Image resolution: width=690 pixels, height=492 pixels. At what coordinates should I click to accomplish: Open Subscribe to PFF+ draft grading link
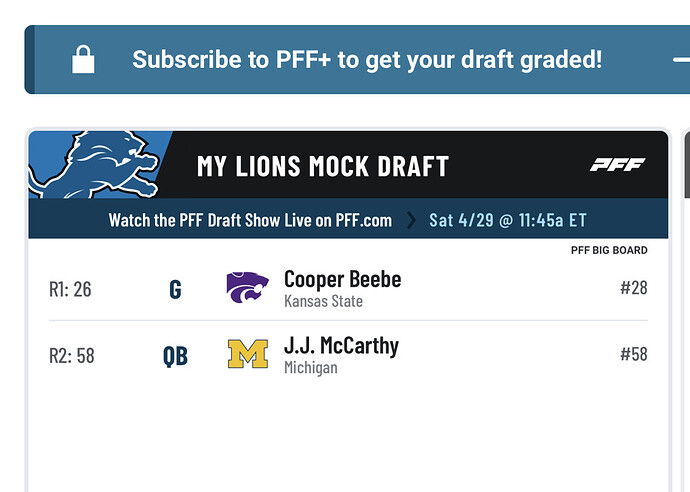coord(367,60)
